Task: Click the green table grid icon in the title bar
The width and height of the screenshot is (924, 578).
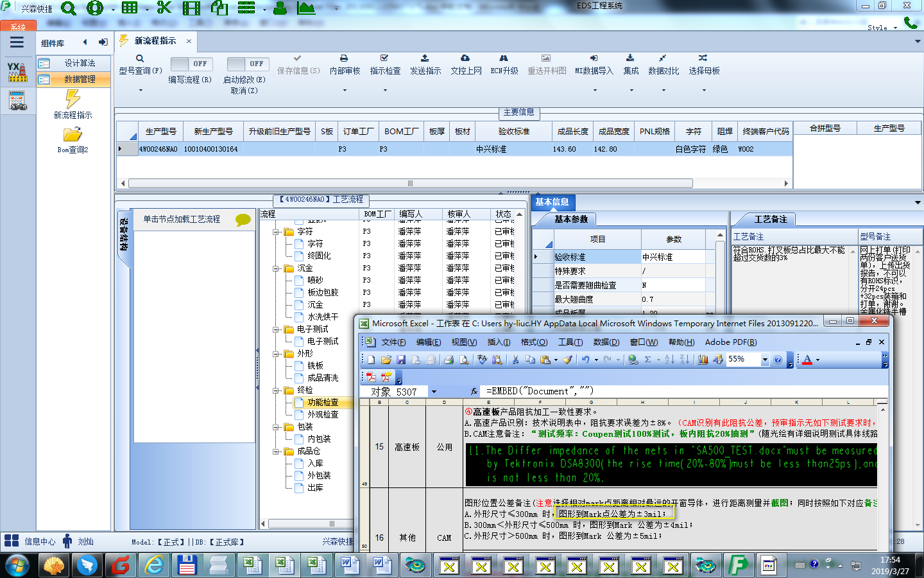Action: 130,8
